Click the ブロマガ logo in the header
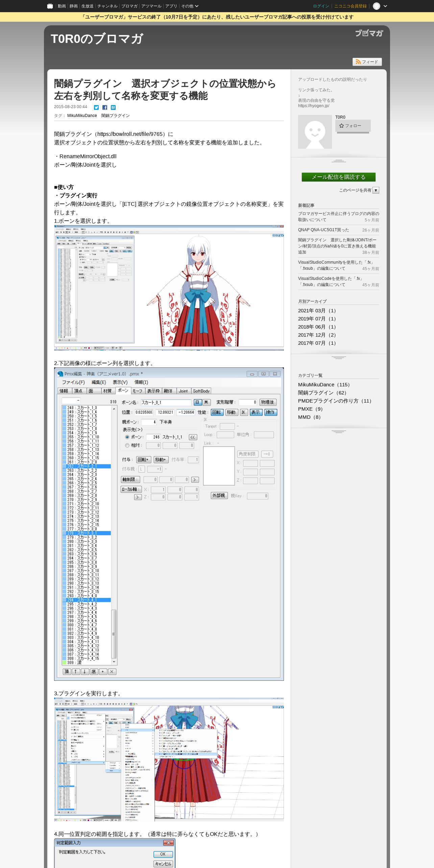The width and height of the screenshot is (434, 868). (x=369, y=33)
